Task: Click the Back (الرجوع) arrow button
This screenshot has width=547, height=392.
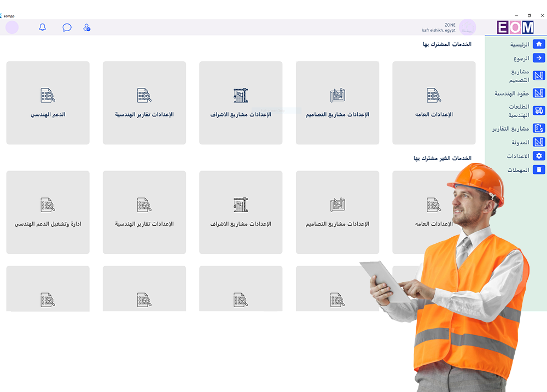Action: [x=539, y=58]
